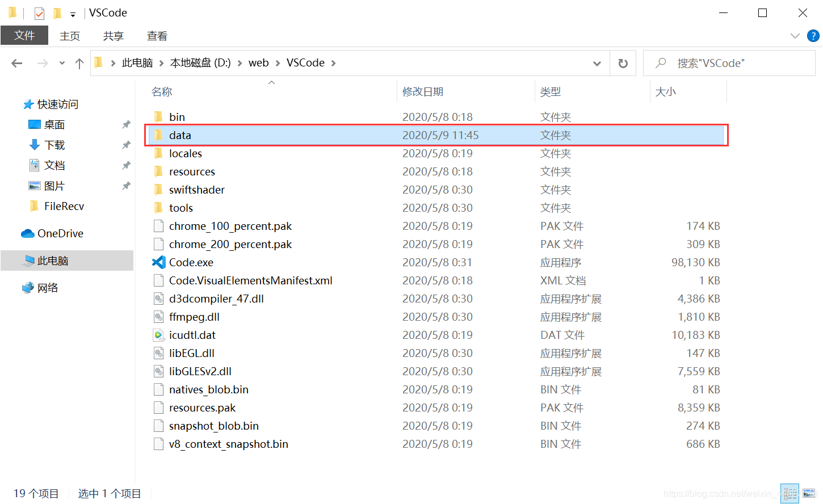Open recent locations dropdown arrow

click(x=62, y=63)
